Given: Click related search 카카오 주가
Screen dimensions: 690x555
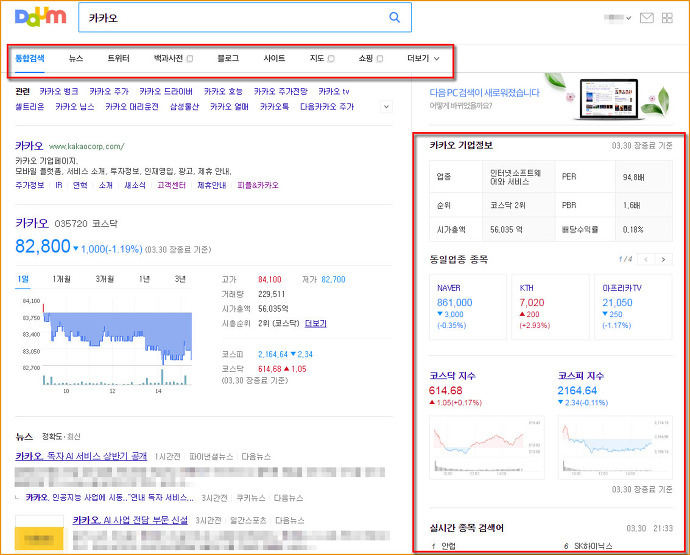Looking at the screenshot, I should point(109,92).
